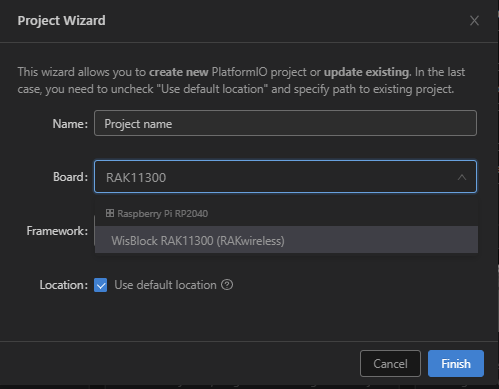Click the Finish button
499x389 pixels.
coord(456,363)
